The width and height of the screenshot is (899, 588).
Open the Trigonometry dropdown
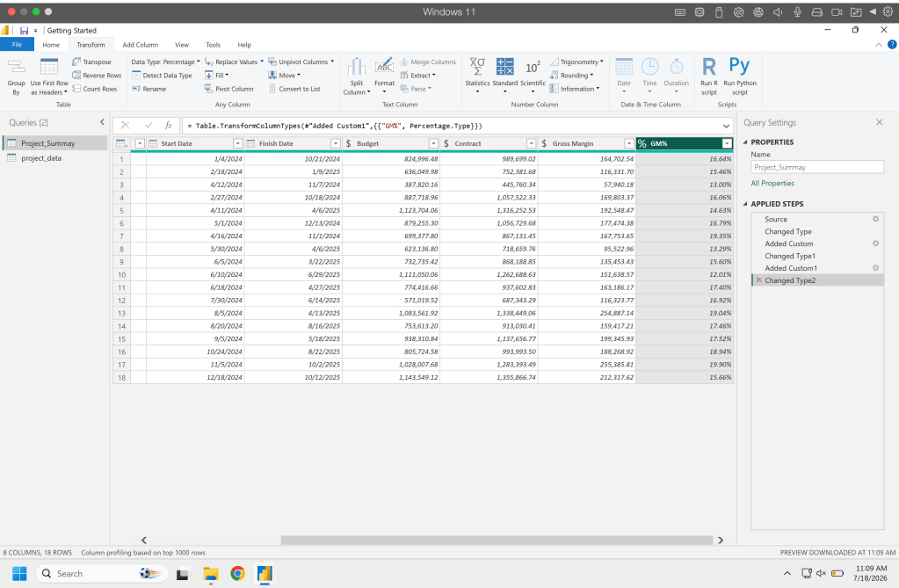click(x=576, y=62)
